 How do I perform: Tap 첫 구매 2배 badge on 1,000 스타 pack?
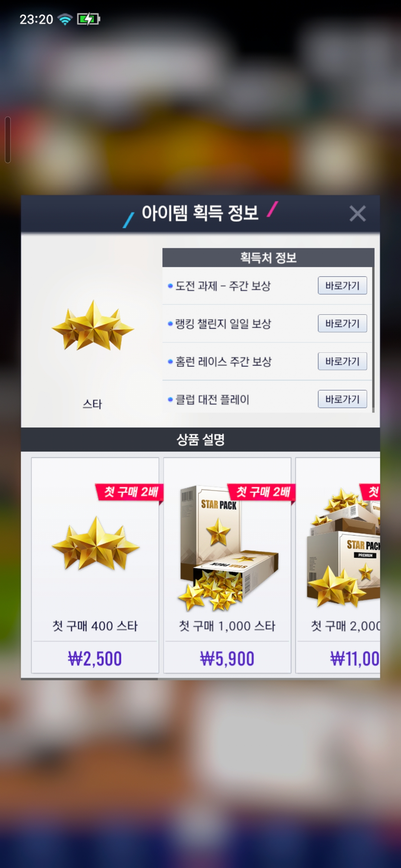262,492
